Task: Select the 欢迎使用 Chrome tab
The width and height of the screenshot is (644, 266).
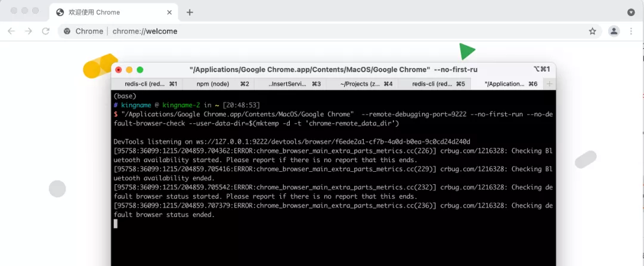Action: (x=114, y=13)
